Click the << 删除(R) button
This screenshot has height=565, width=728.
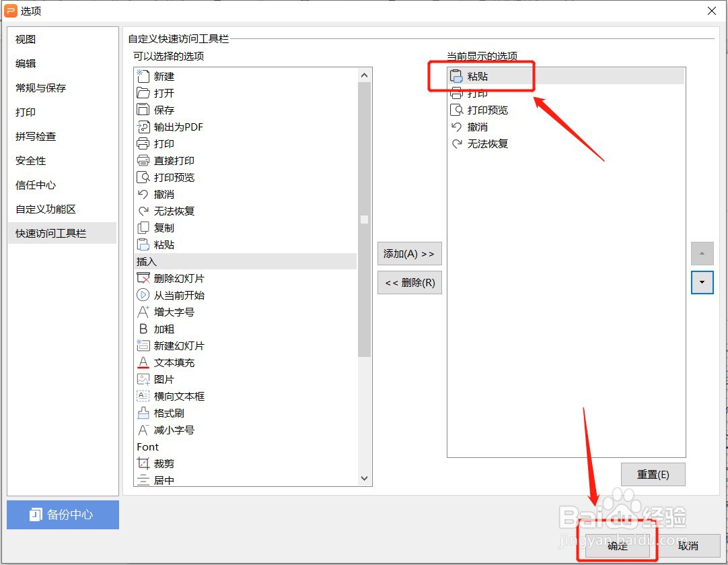click(410, 283)
